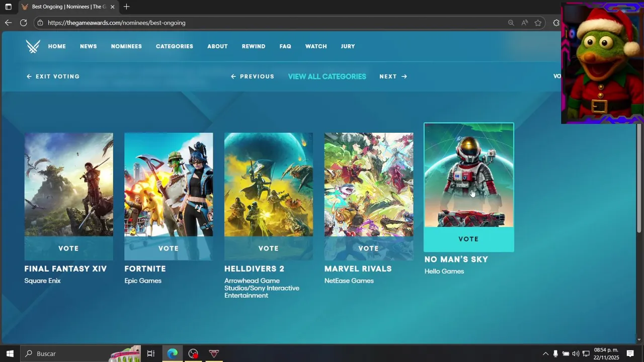644x362 pixels.
Task: Click VIEW ALL CATEGORIES link
Action: tap(327, 76)
